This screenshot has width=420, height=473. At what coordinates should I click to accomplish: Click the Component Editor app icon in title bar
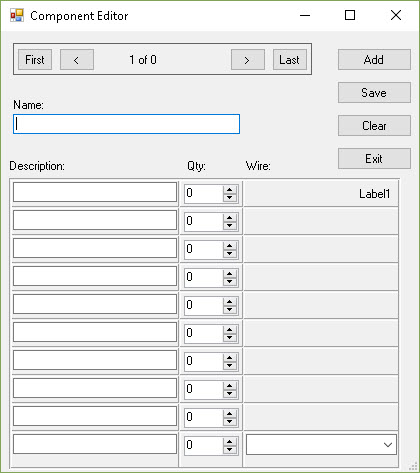[x=17, y=15]
